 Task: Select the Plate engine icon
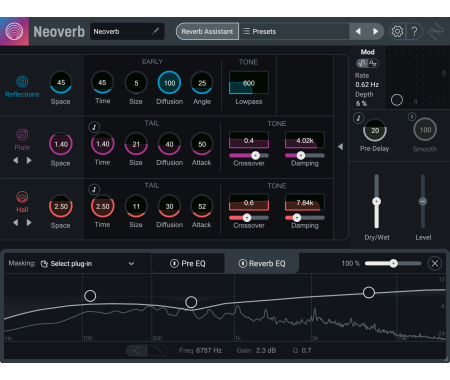(22, 135)
